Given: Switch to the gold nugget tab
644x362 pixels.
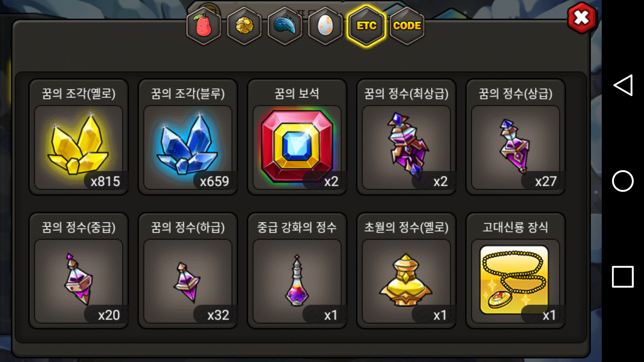Looking at the screenshot, I should click(x=244, y=26).
